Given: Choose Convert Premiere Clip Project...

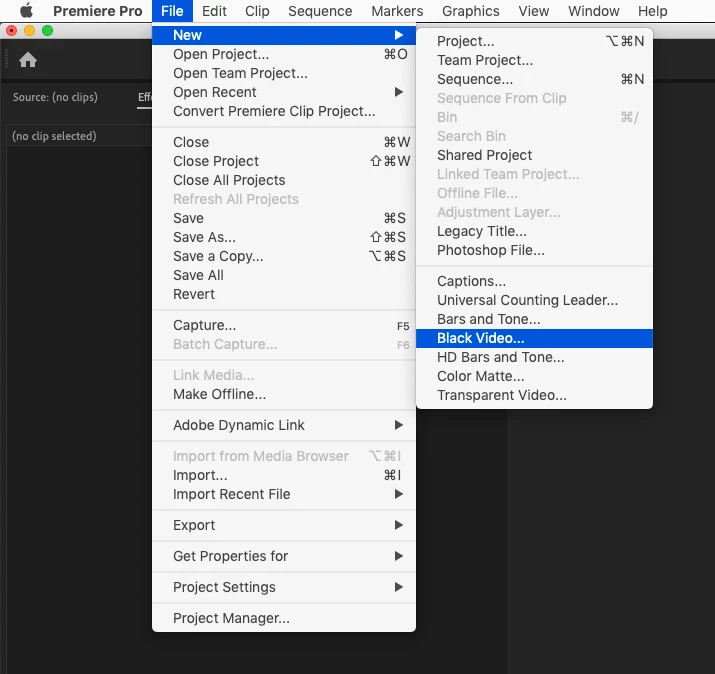Looking at the screenshot, I should click(x=284, y=111).
